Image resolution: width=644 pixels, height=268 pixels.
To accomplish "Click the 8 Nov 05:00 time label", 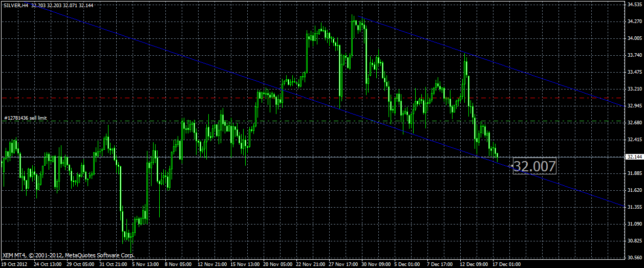I will pyautogui.click(x=179, y=264).
